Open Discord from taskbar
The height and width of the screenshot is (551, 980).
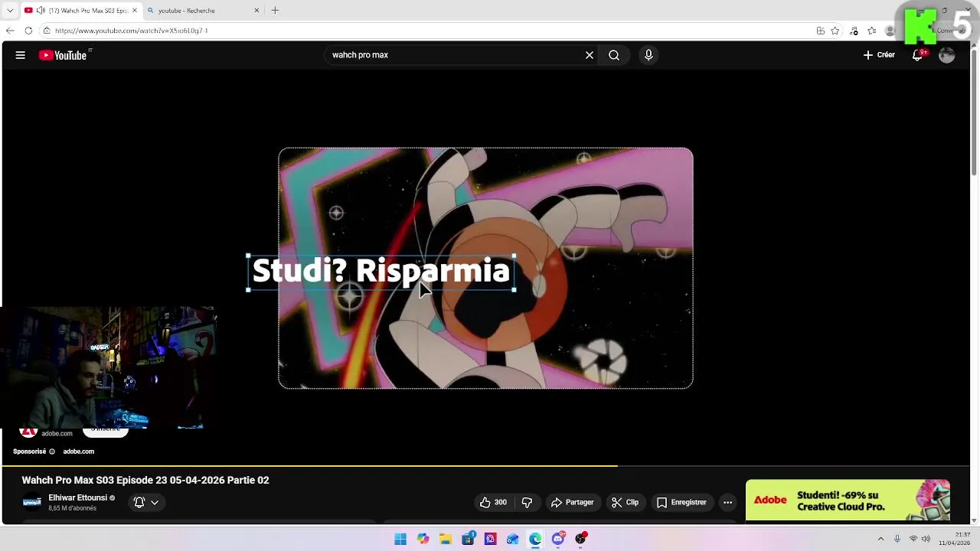click(x=558, y=539)
